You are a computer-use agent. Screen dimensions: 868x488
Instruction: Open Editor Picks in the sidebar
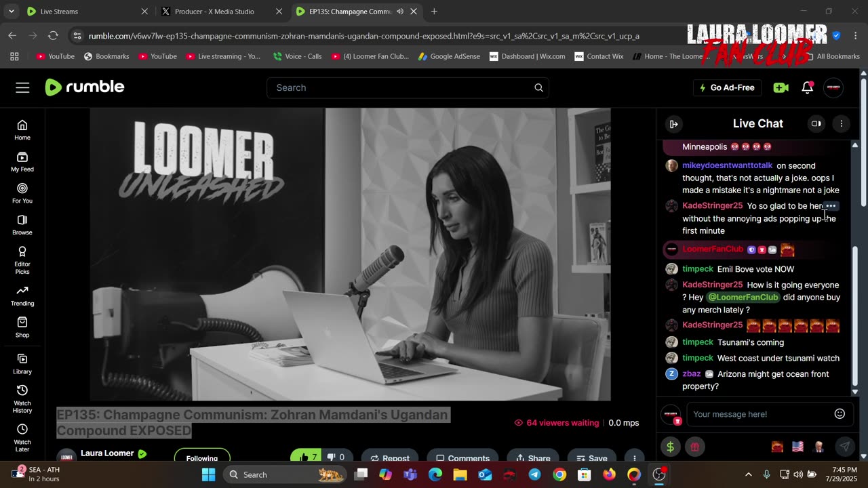point(22,260)
